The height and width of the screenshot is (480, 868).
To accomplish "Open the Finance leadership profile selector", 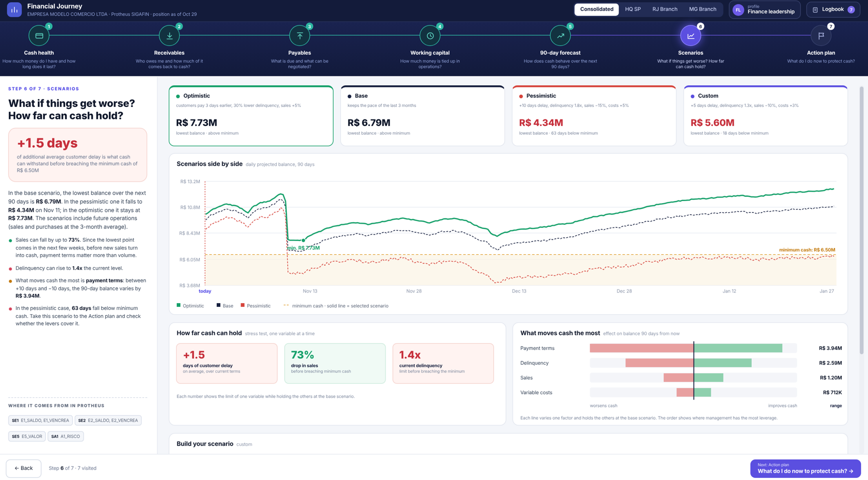I will point(764,9).
